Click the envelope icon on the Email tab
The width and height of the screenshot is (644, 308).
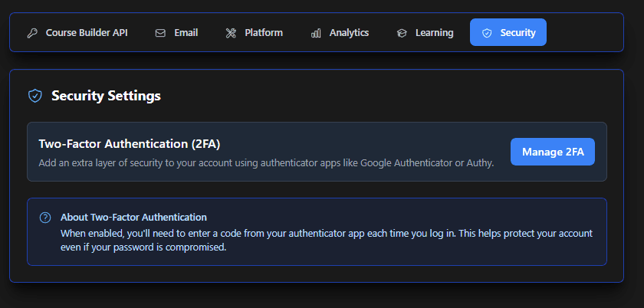tap(160, 33)
